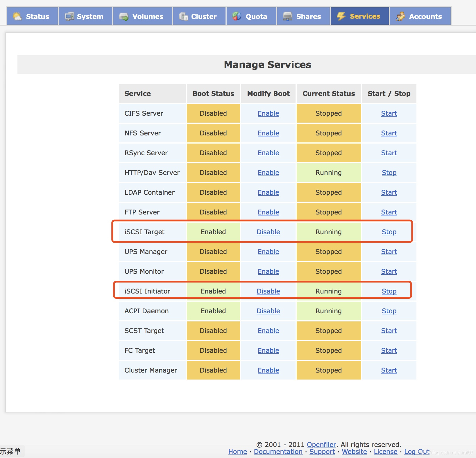Image resolution: width=476 pixels, height=458 pixels.
Task: Click the Service column header
Action: click(152, 94)
